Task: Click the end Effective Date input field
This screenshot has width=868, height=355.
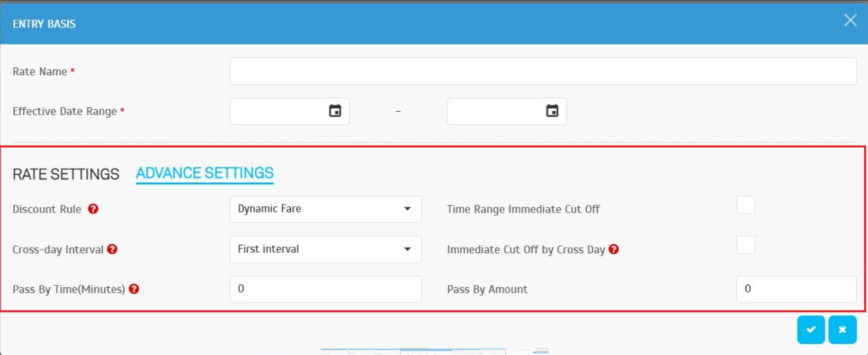Action: (x=495, y=111)
